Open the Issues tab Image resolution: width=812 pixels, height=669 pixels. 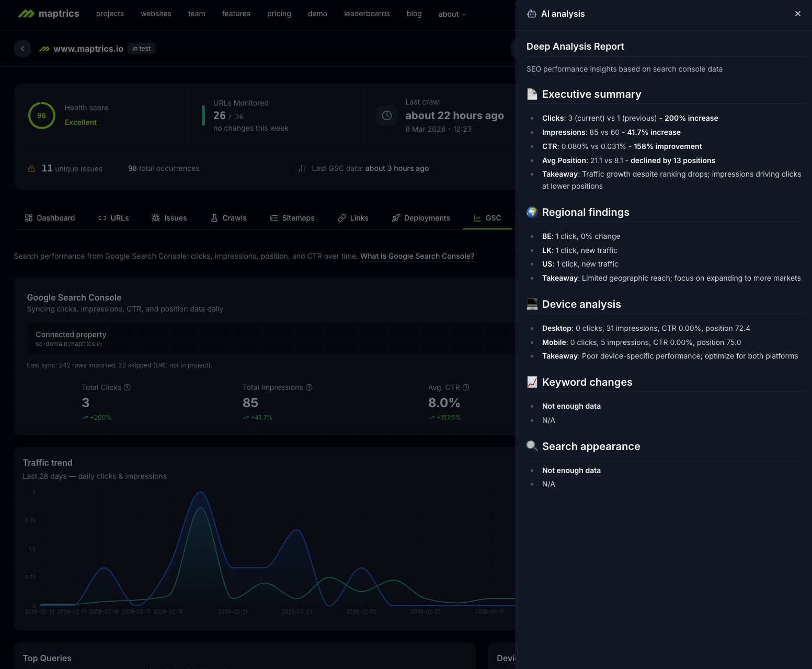tap(169, 218)
